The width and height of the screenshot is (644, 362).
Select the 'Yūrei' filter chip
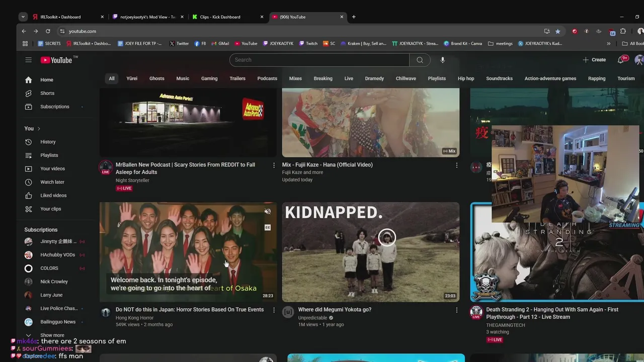[x=132, y=78]
